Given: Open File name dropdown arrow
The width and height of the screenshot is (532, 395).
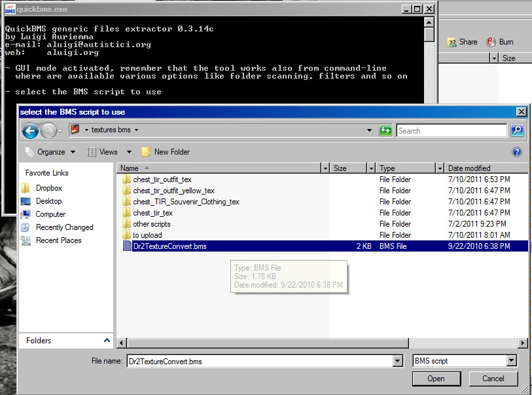Looking at the screenshot, I should point(398,361).
